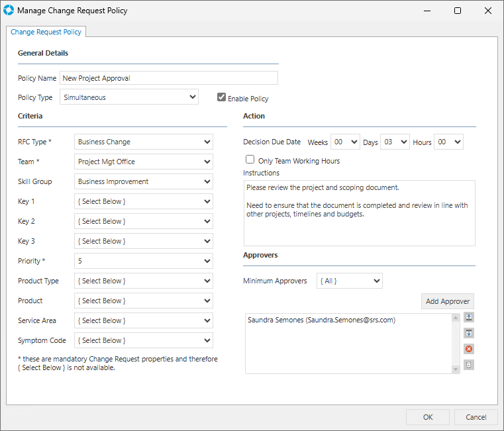Image resolution: width=504 pixels, height=431 pixels.
Task: Select Saundra Semones in approvers list
Action: tap(321, 320)
